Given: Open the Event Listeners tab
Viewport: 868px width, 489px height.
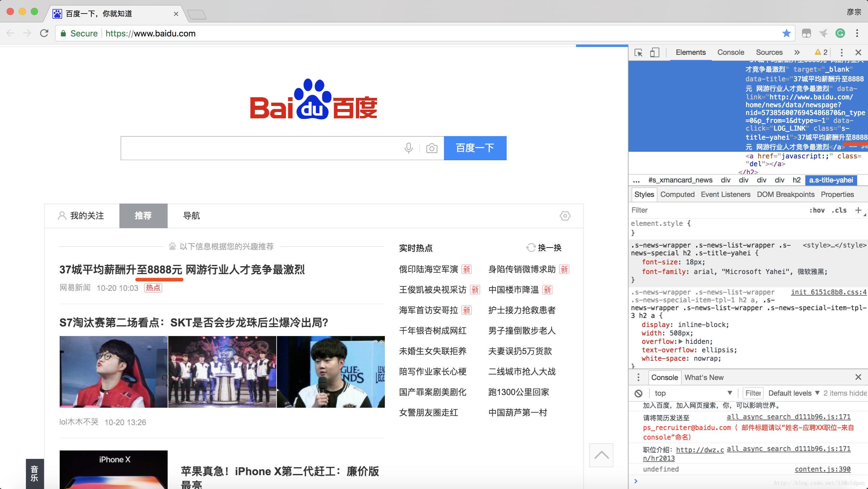Looking at the screenshot, I should (725, 195).
